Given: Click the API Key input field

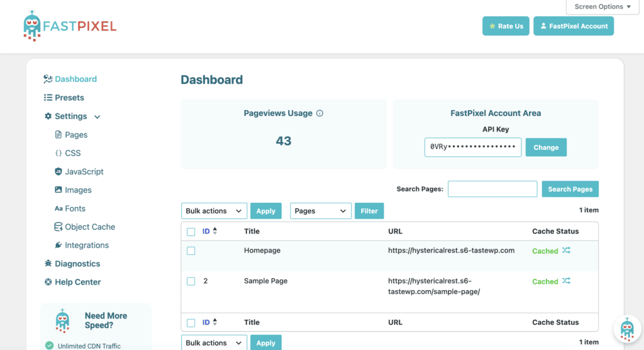Looking at the screenshot, I should [473, 147].
